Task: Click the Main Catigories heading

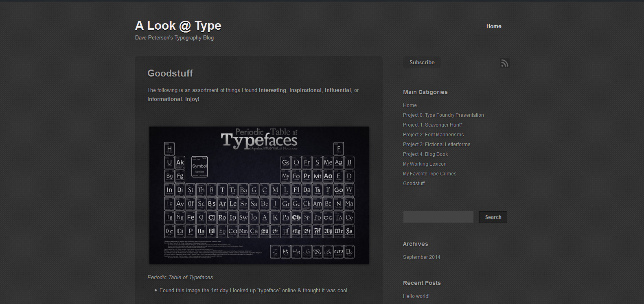Action: pos(425,92)
